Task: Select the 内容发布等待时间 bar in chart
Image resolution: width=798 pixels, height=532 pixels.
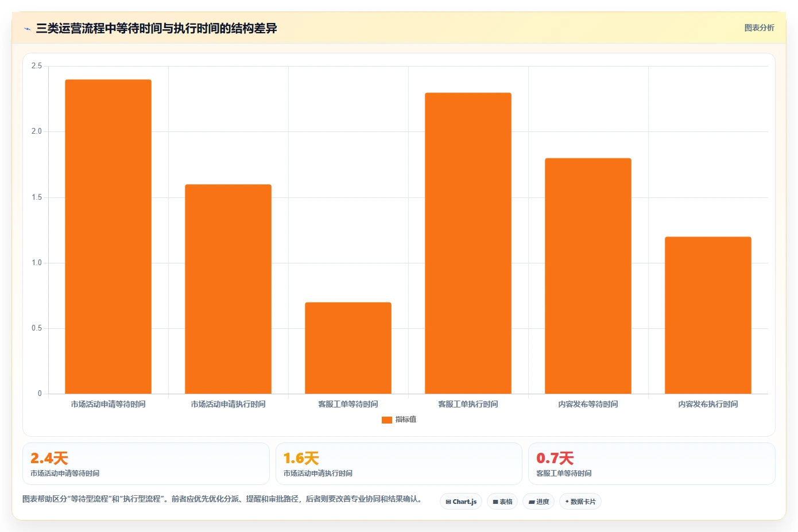Action: [x=588, y=276]
